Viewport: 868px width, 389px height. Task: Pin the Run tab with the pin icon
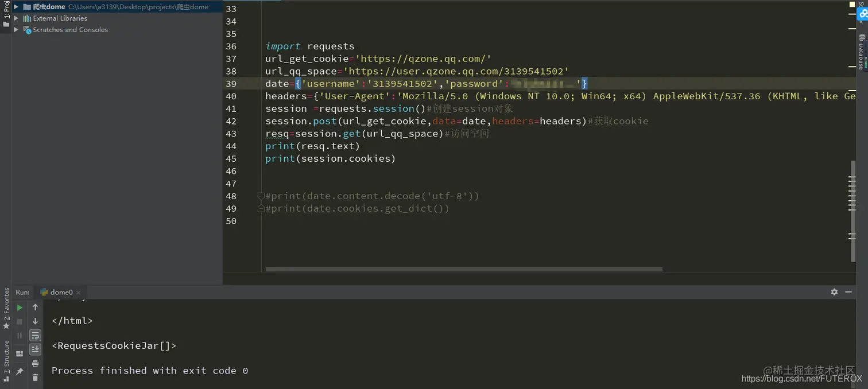(x=20, y=372)
